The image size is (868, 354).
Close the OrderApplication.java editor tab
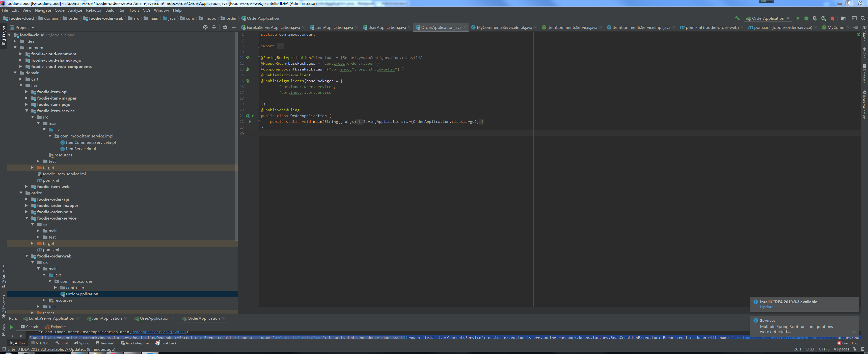pos(465,27)
